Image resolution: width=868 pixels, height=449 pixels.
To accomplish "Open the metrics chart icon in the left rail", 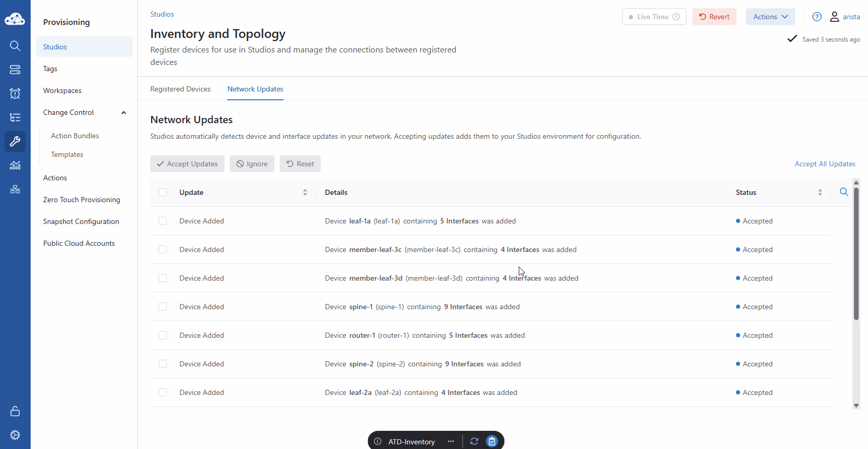I will [x=15, y=165].
